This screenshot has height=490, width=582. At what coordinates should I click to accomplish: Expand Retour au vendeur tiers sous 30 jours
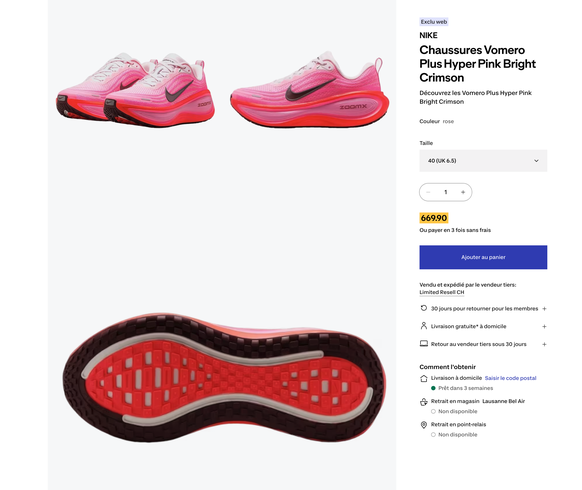pos(544,344)
